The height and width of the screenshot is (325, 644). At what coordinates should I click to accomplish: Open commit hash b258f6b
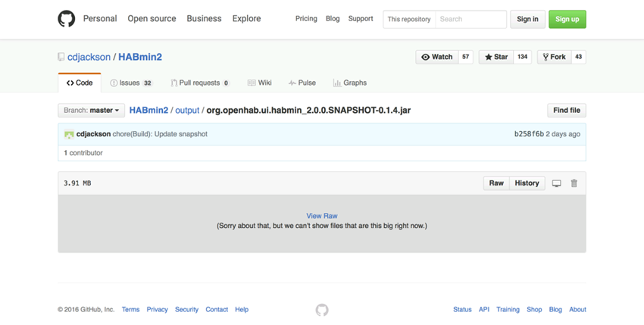pyautogui.click(x=529, y=134)
